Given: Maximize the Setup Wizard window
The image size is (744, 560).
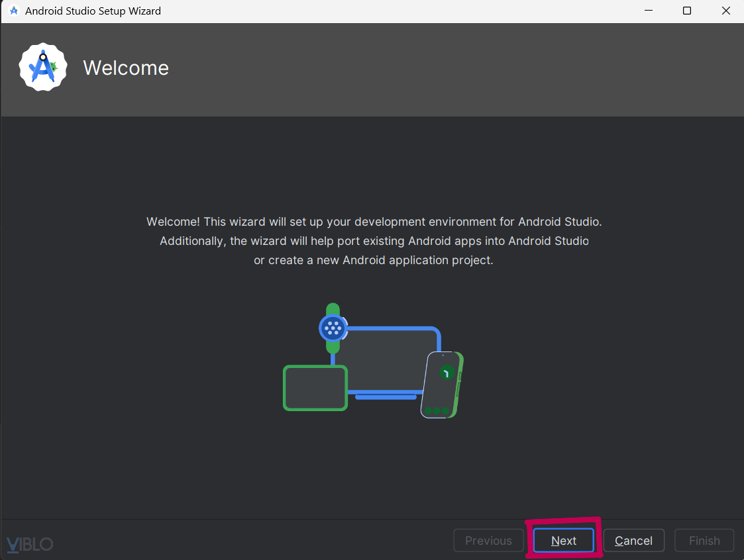Looking at the screenshot, I should coord(686,11).
